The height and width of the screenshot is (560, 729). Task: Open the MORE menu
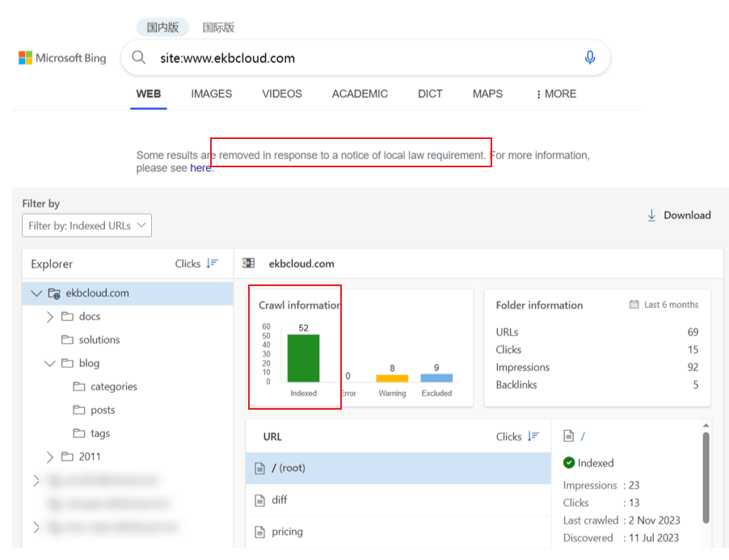click(x=556, y=94)
